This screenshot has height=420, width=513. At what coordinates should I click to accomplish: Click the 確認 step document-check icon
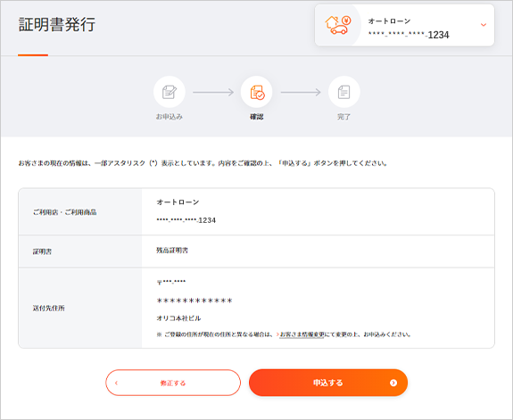coord(257,92)
